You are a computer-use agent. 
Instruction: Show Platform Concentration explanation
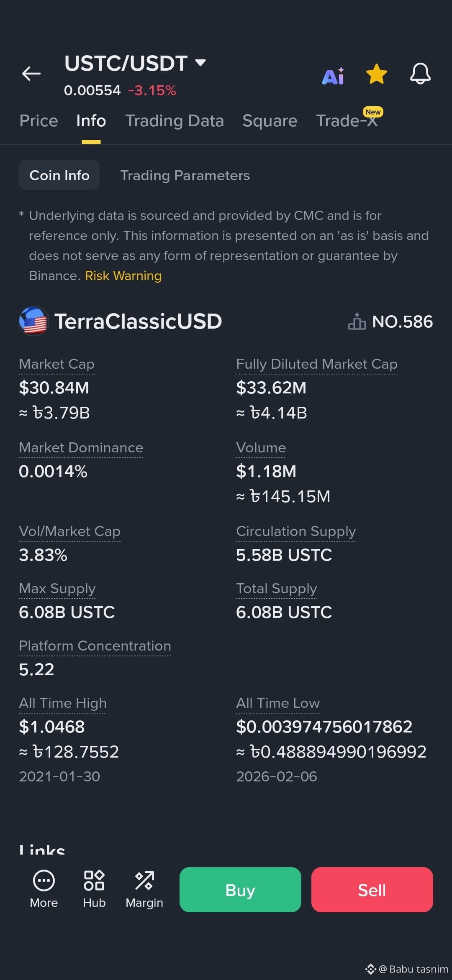95,646
